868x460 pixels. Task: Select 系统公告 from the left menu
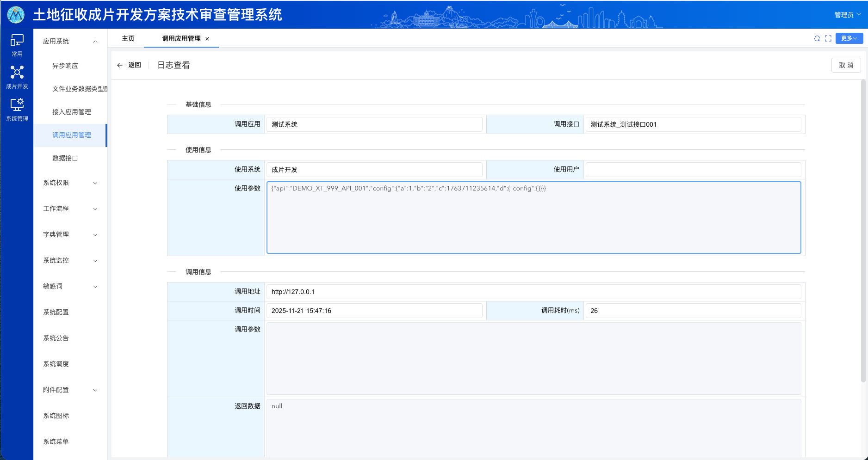tap(56, 338)
